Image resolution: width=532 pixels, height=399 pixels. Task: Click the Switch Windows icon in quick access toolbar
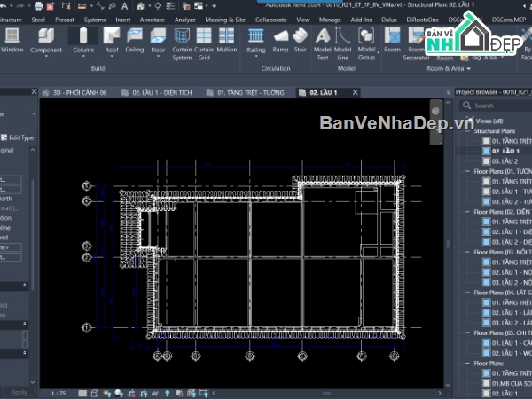199,6
